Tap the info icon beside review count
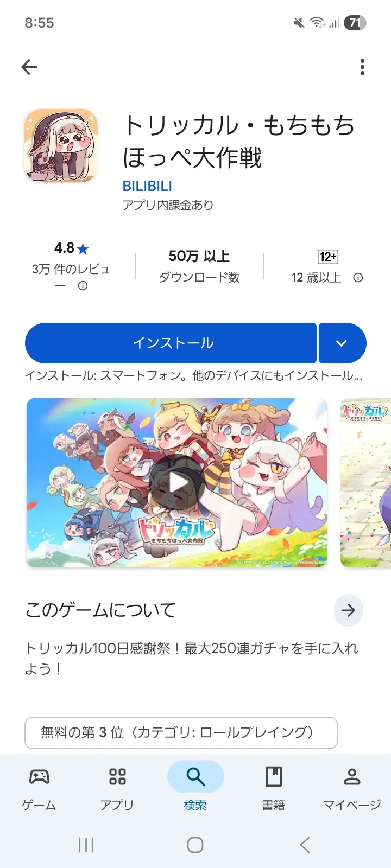 (x=83, y=286)
